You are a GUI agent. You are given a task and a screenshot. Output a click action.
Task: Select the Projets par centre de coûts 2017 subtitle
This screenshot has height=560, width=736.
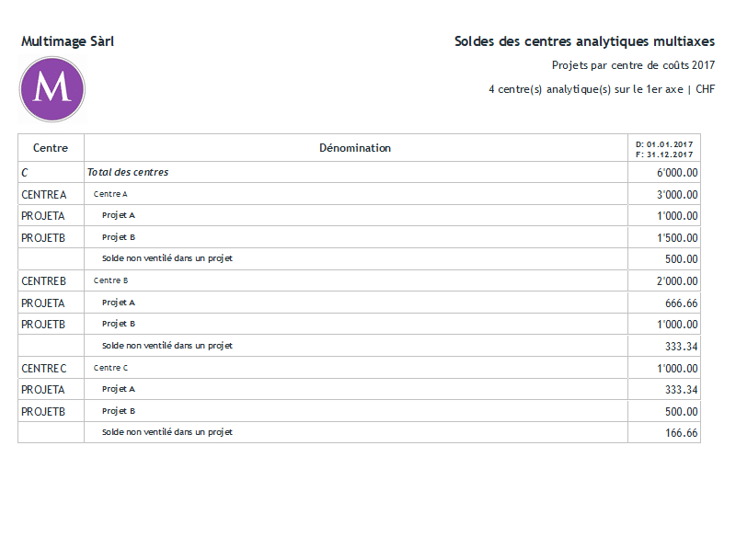point(633,65)
